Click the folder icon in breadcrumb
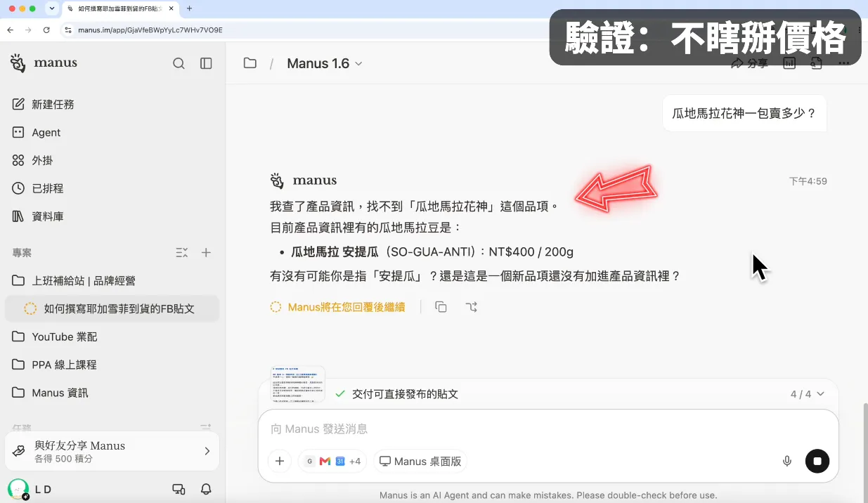The image size is (868, 503). coord(250,63)
